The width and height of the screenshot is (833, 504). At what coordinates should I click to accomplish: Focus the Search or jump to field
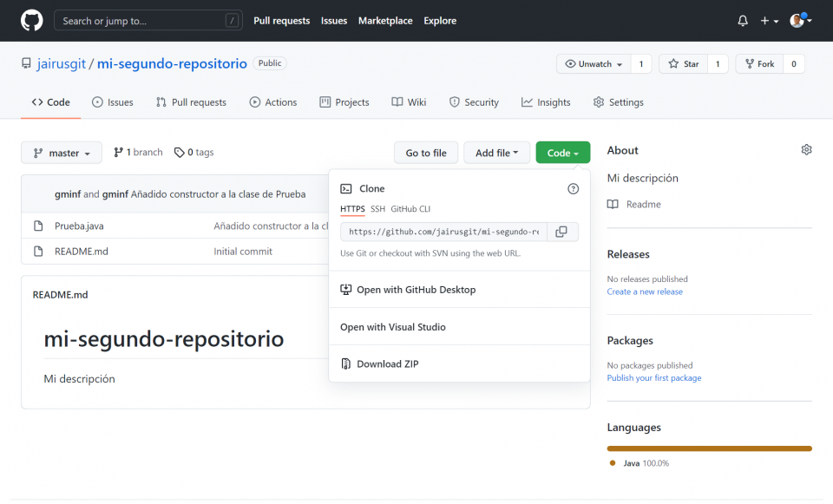tap(148, 21)
